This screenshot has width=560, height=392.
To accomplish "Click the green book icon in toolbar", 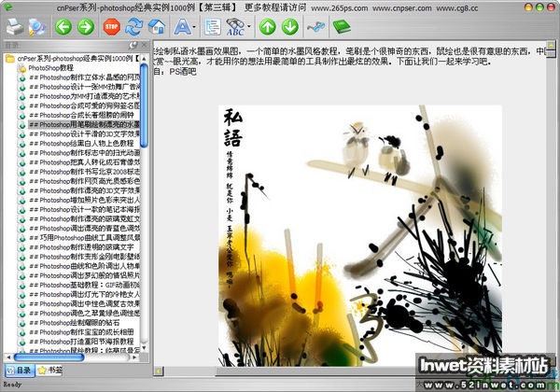I will [342, 27].
